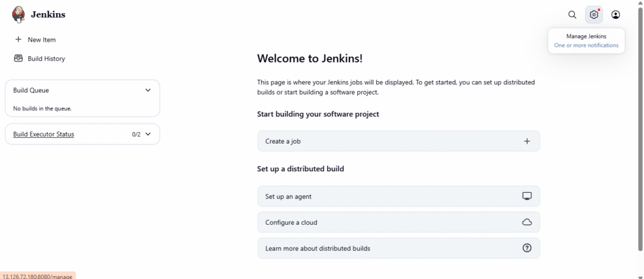This screenshot has width=644, height=279.
Task: Expand the Build Executor Status chevron
Action: coord(148,134)
